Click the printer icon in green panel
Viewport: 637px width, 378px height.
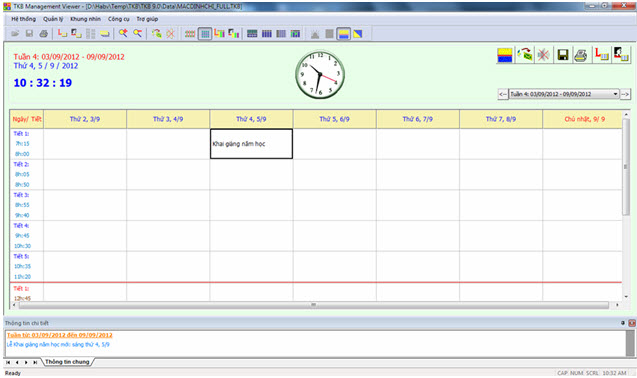(x=581, y=55)
